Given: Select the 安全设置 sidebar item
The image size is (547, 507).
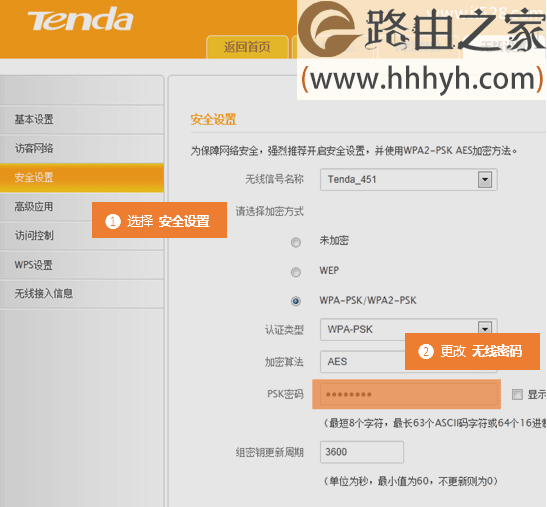Looking at the screenshot, I should [x=82, y=177].
